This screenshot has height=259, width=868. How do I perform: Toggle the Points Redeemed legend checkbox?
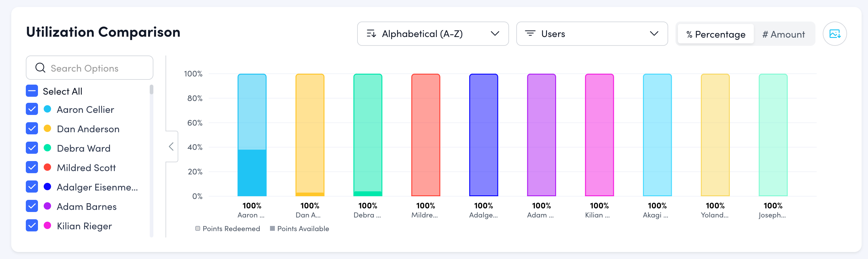[x=197, y=228]
